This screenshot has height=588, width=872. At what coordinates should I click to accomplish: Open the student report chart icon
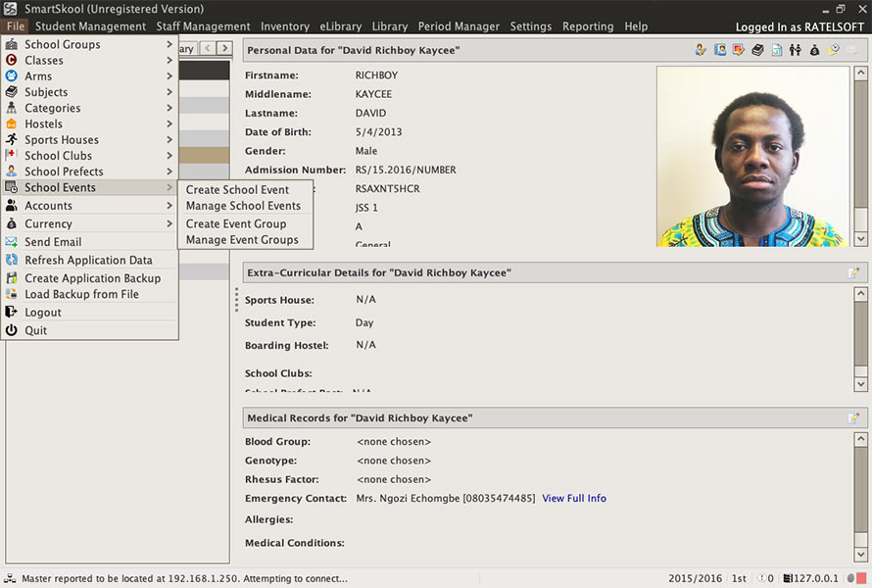click(777, 50)
